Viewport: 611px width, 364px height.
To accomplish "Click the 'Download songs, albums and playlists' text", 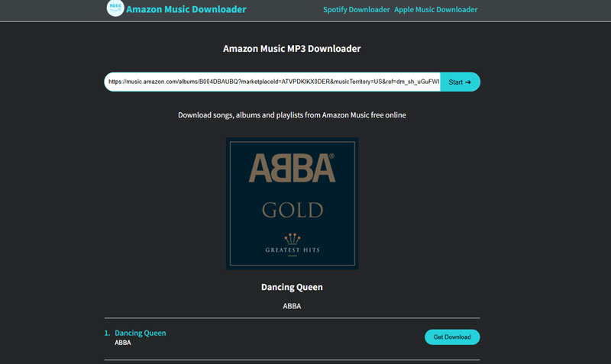I will pyautogui.click(x=292, y=115).
